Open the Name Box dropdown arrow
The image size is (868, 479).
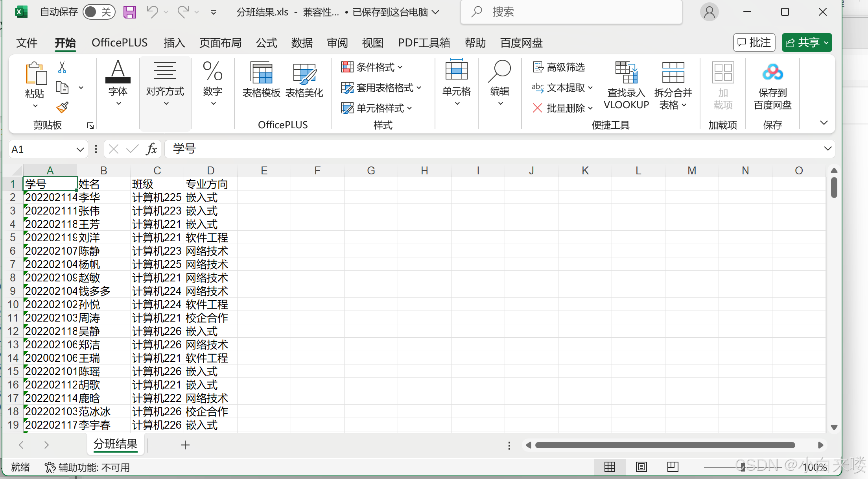80,150
